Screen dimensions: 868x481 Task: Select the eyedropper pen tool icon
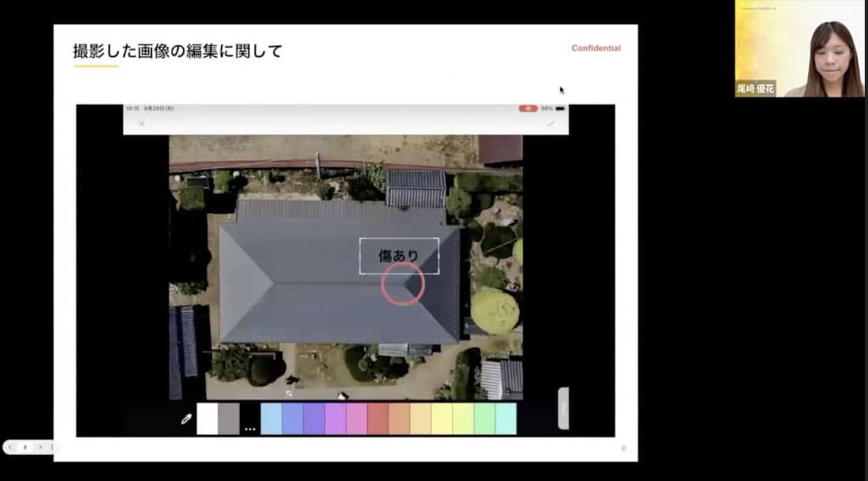(186, 419)
